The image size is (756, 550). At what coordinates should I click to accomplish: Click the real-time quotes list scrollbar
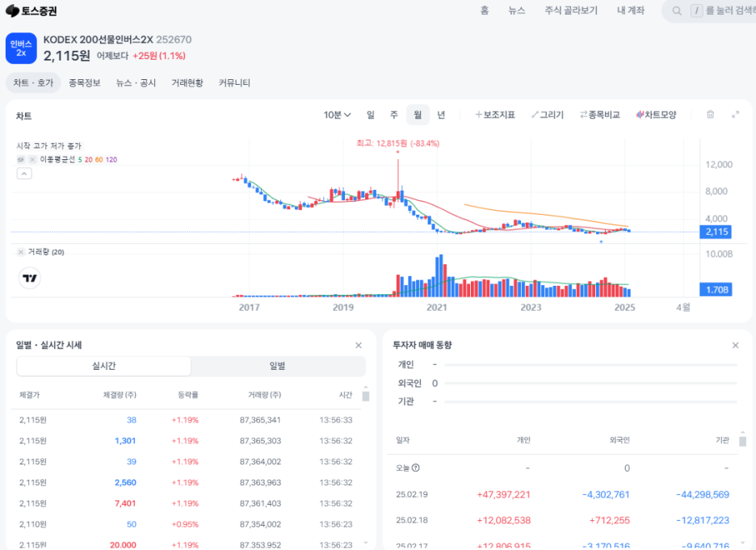pos(366,397)
